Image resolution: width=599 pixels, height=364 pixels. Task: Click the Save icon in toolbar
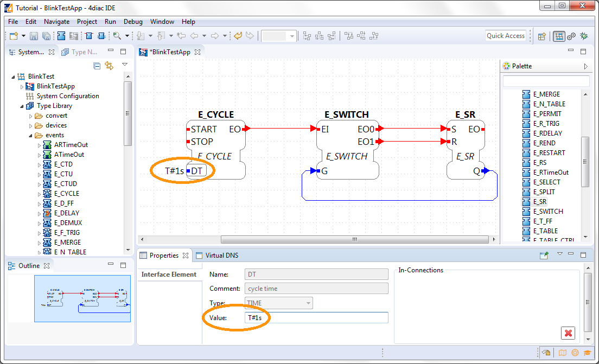34,36
